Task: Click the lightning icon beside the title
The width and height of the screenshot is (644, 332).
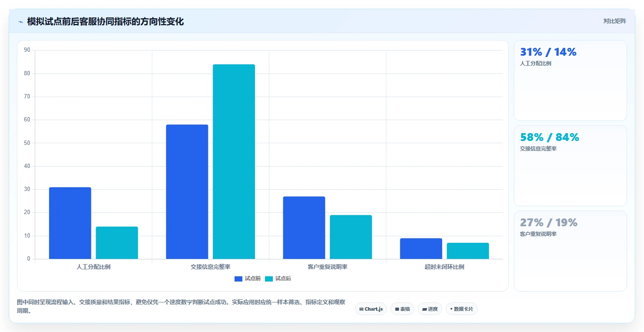Action: 21,22
